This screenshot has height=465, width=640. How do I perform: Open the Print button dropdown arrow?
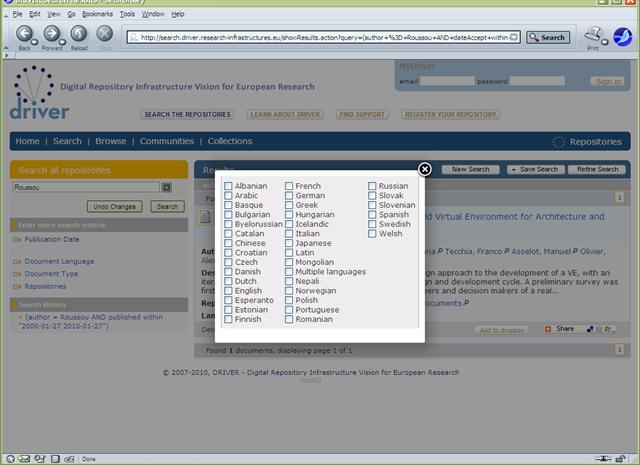[x=604, y=42]
